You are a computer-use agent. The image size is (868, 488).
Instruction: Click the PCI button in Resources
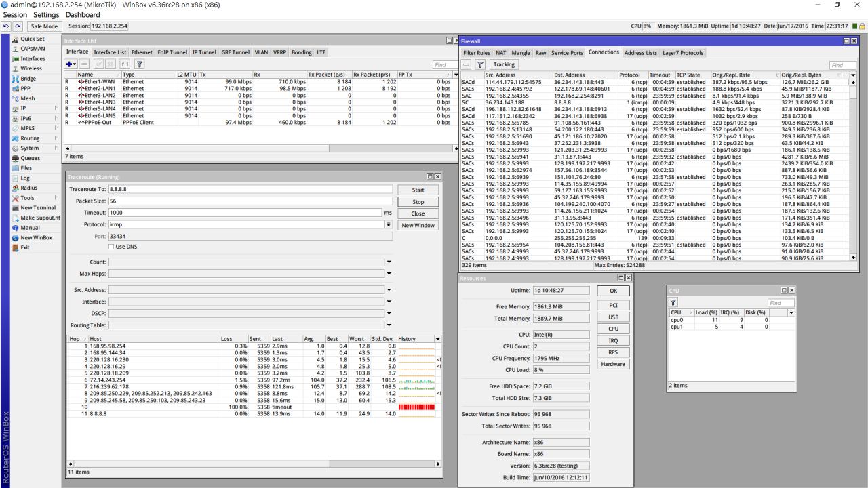(612, 306)
